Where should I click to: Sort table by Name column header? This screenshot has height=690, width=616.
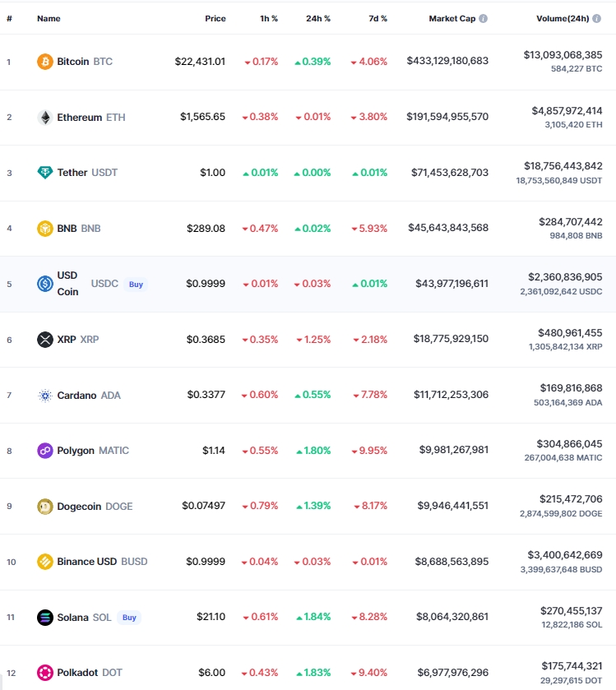(49, 18)
